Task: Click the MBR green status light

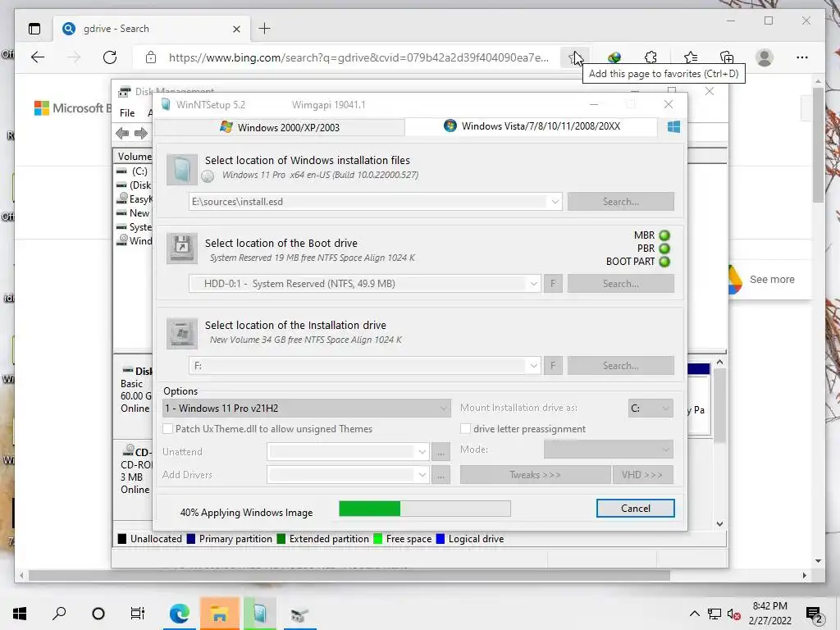Action: coord(664,235)
